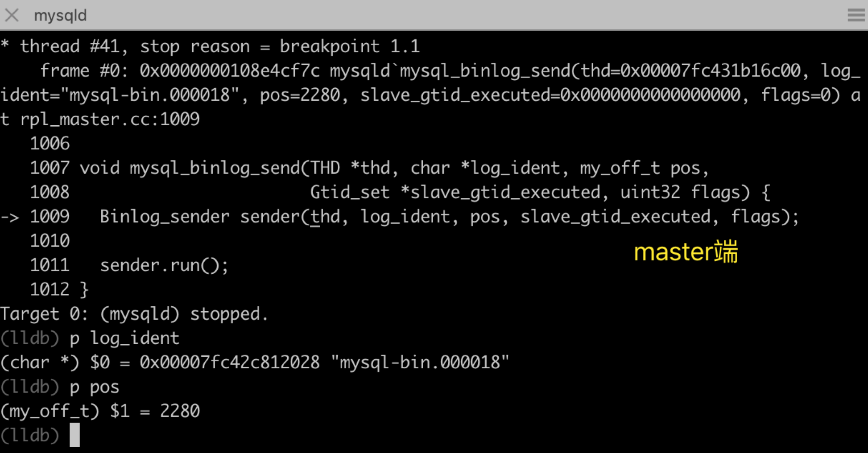This screenshot has width=868, height=453.
Task: Select the mysqld tab title
Action: [x=60, y=16]
